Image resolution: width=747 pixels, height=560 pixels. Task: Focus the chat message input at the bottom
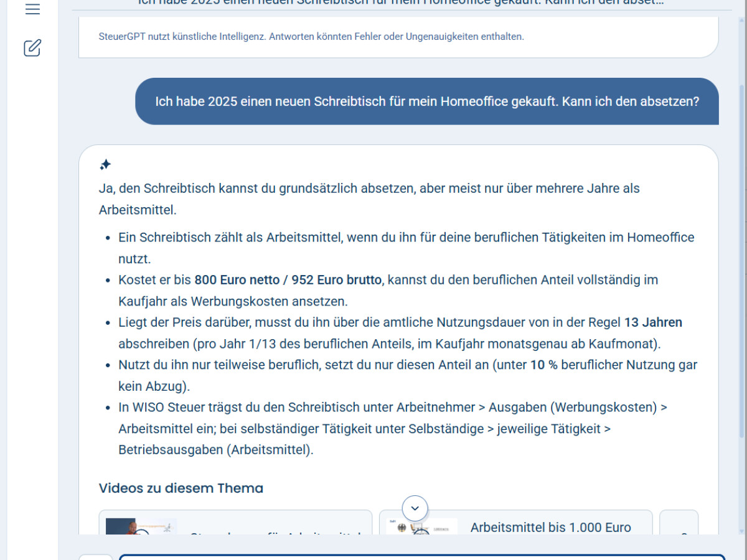[x=422, y=557]
